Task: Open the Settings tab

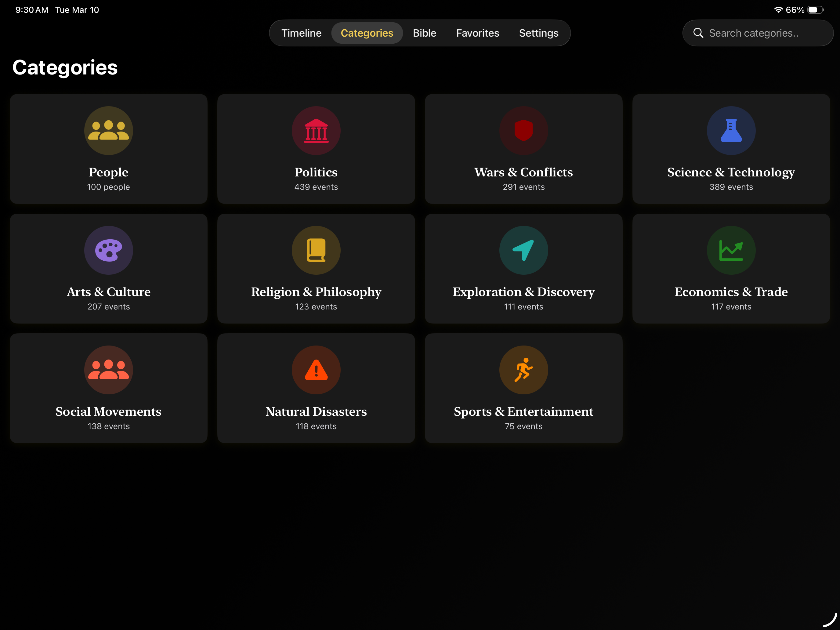Action: (x=538, y=33)
